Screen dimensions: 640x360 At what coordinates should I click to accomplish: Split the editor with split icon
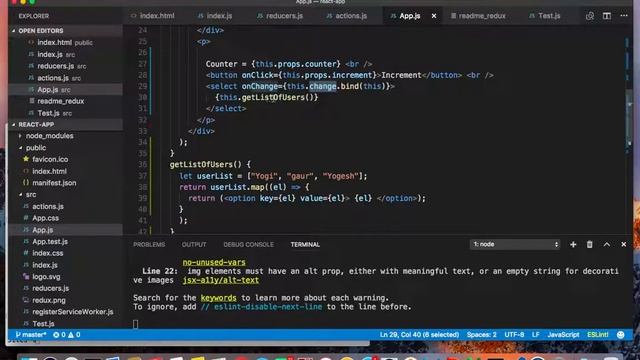pos(607,16)
